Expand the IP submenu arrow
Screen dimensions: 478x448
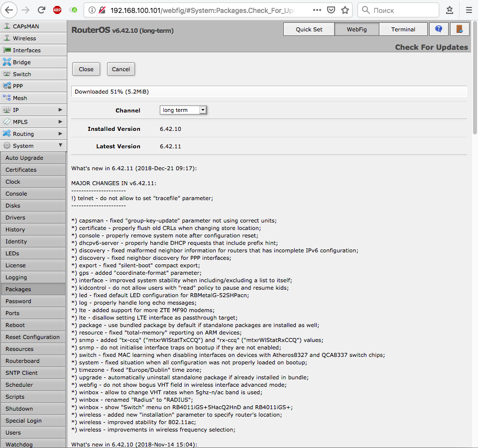60,110
